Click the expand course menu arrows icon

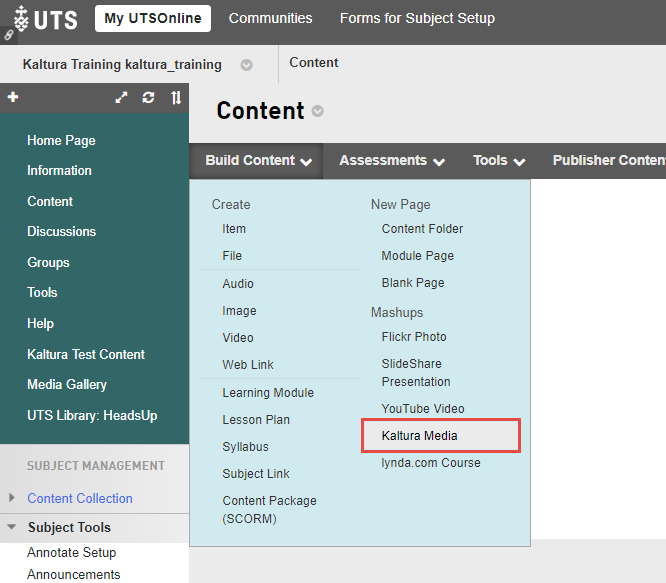coord(121,97)
